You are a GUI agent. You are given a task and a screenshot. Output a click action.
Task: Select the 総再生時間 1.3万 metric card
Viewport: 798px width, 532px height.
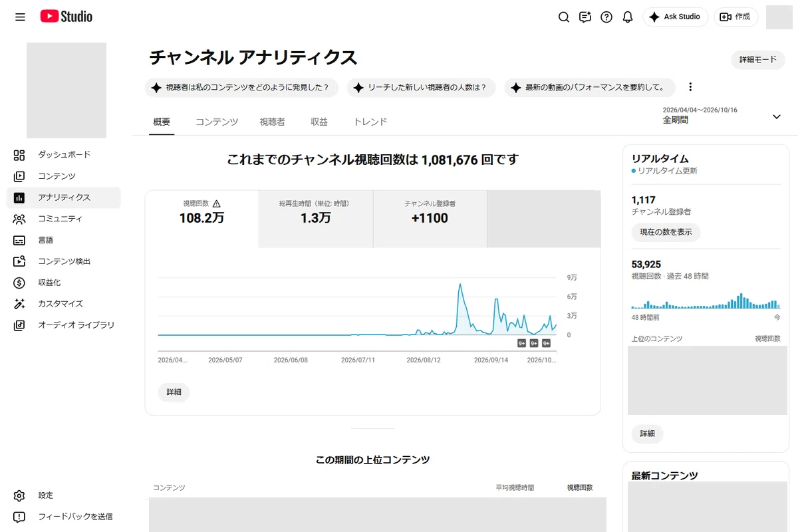click(x=315, y=219)
